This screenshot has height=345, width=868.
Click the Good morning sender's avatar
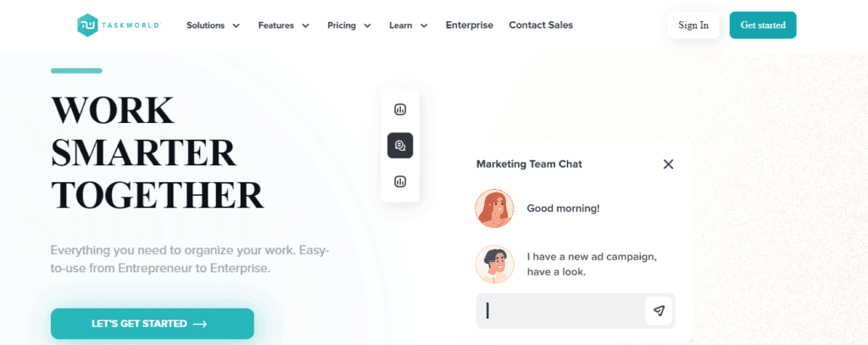coord(494,209)
